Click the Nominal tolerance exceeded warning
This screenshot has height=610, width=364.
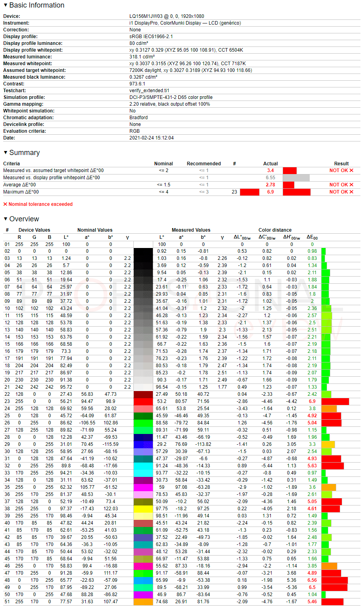(x=38, y=204)
